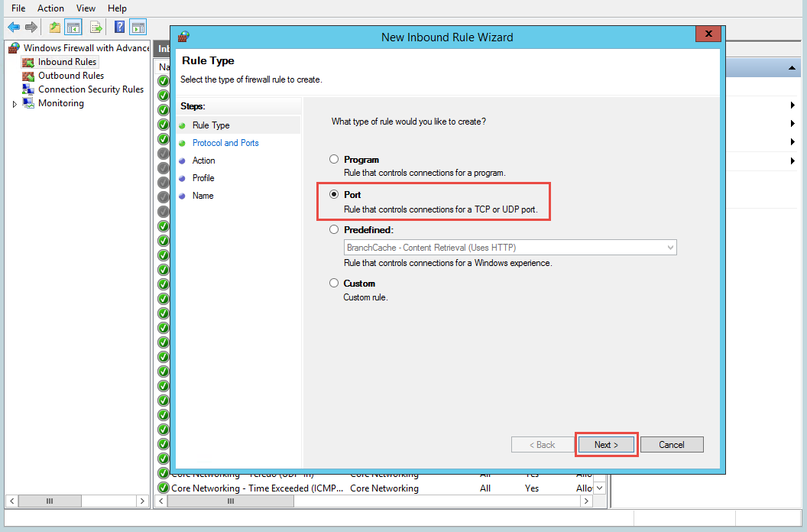Open the Action menu
This screenshot has height=532, width=807.
coord(50,8)
